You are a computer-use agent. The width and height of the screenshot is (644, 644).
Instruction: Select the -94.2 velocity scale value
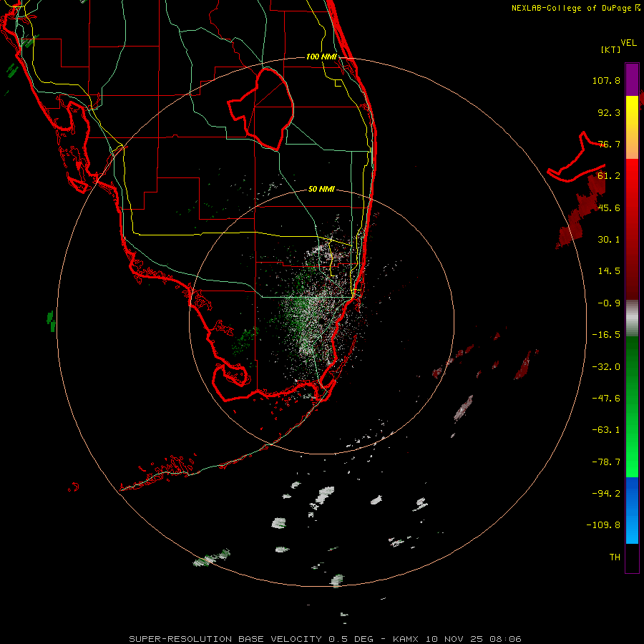tap(606, 493)
